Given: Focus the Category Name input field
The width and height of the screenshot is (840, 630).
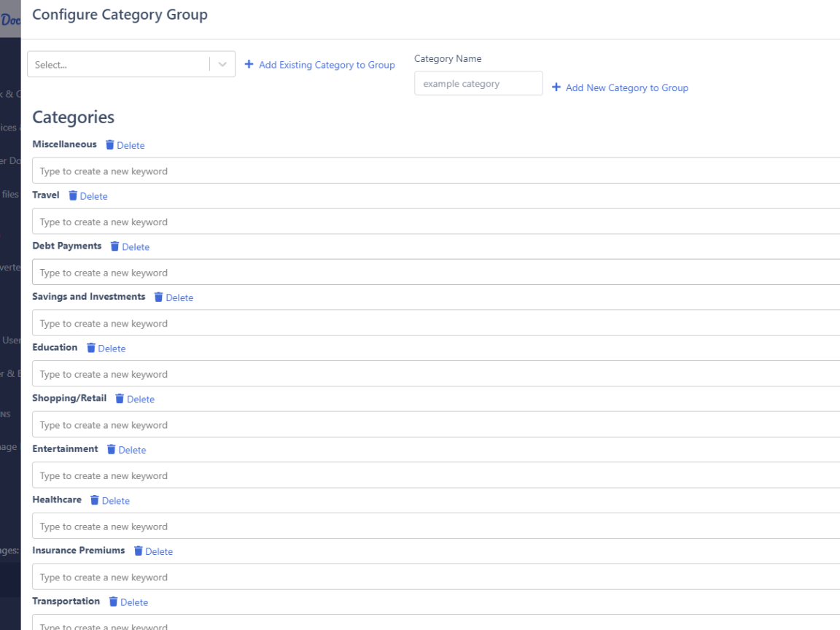Looking at the screenshot, I should 478,83.
